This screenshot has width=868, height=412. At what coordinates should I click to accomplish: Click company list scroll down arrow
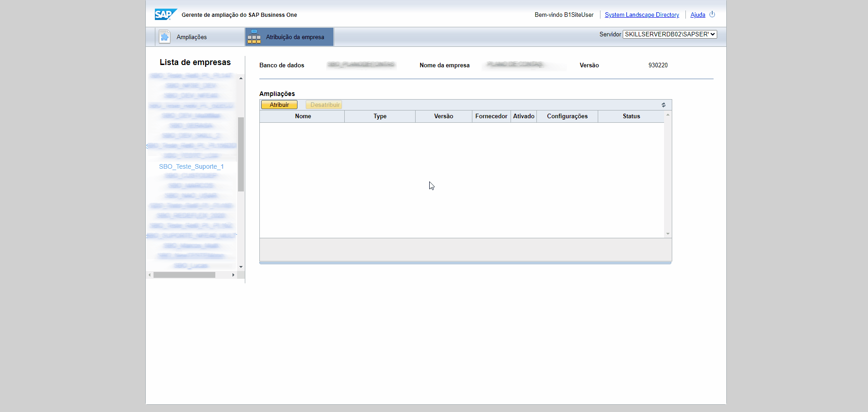pyautogui.click(x=241, y=267)
